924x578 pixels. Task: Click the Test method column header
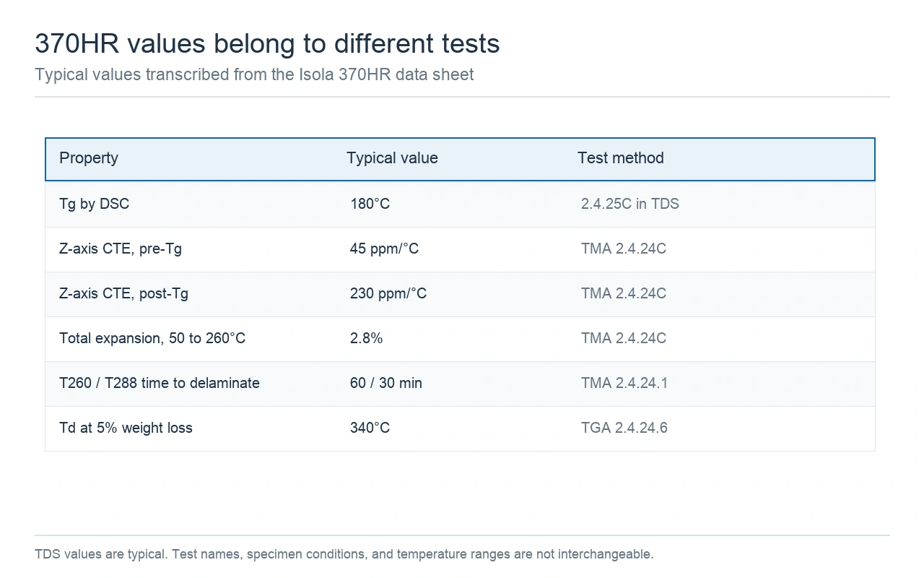click(x=621, y=158)
